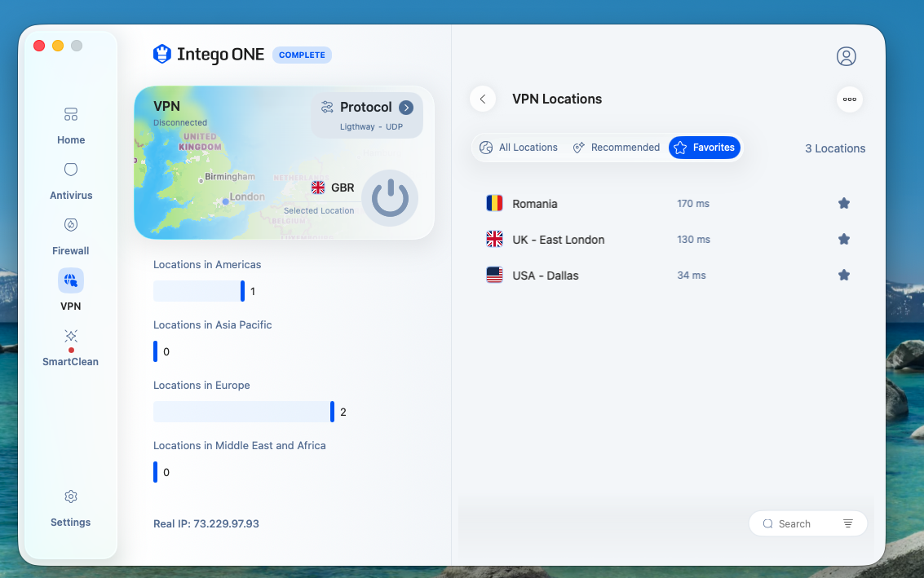Go to the Firewall section
The image size is (924, 578).
tap(71, 236)
